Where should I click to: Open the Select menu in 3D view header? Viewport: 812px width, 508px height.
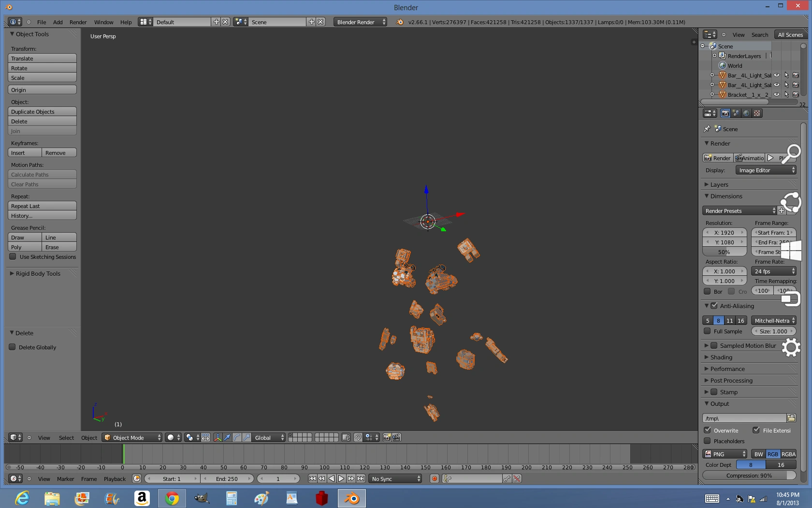point(66,437)
